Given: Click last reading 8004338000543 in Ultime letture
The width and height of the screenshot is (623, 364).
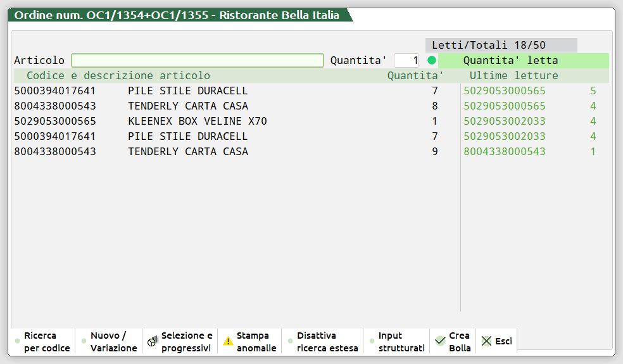Looking at the screenshot, I should tap(504, 151).
